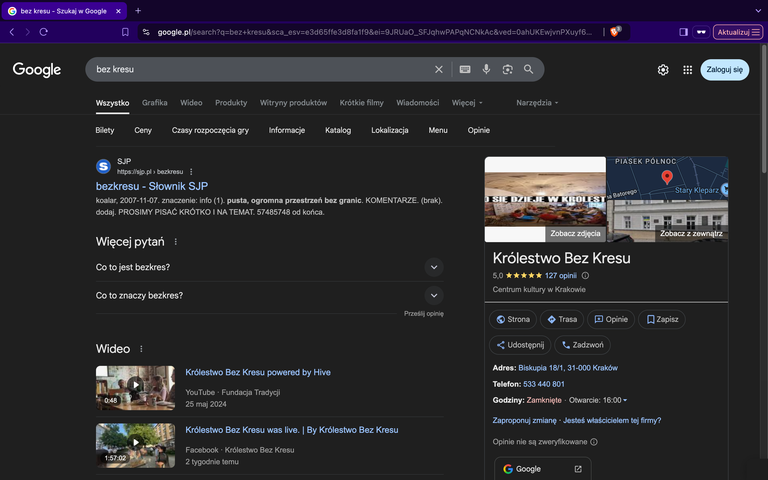Open Witryny produktów tab

(293, 103)
